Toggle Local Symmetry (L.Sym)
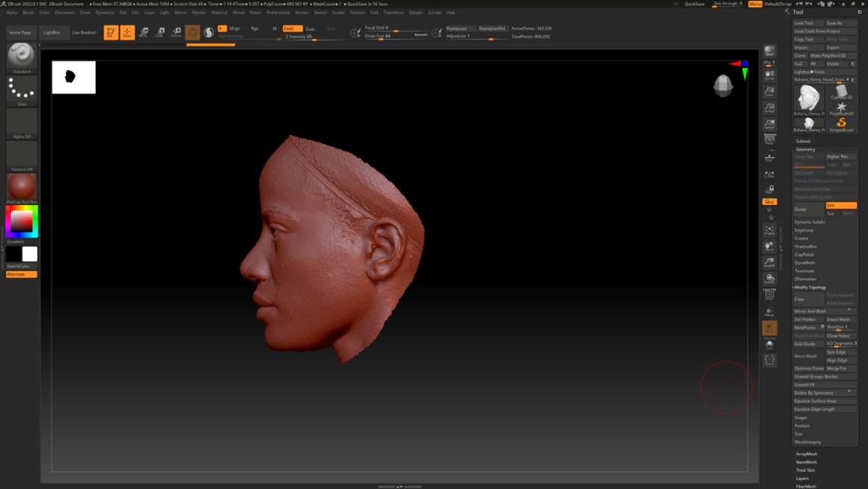The width and height of the screenshot is (868, 489). tap(769, 174)
